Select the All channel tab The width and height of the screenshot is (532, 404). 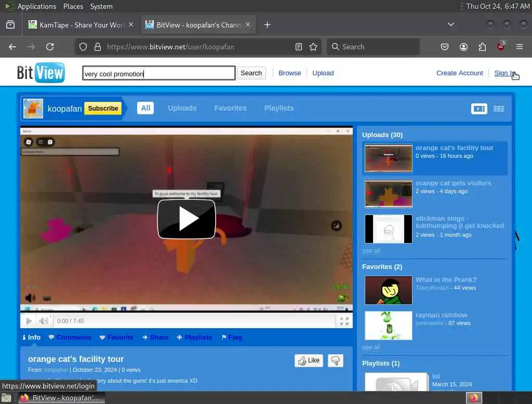coord(145,108)
